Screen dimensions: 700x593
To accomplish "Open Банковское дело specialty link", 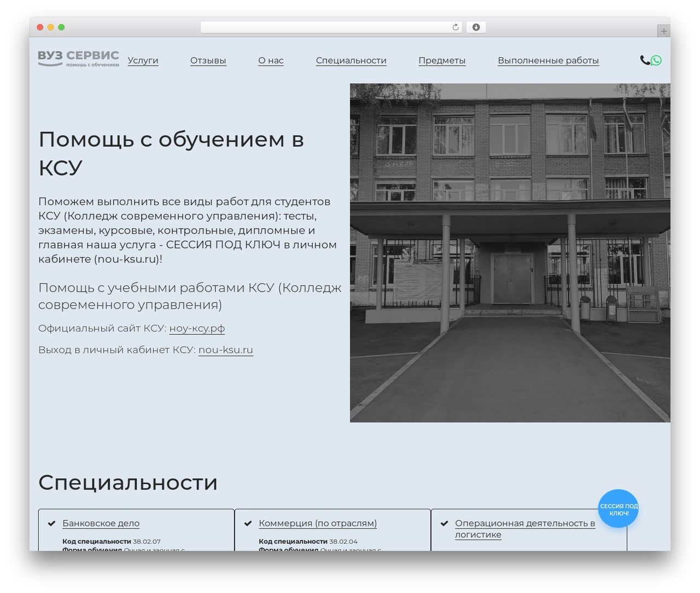I will point(101,524).
